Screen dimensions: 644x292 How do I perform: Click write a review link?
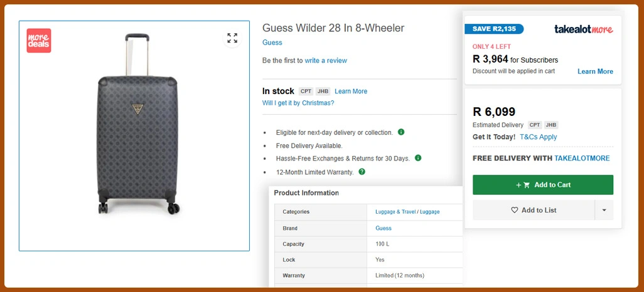[x=326, y=61]
